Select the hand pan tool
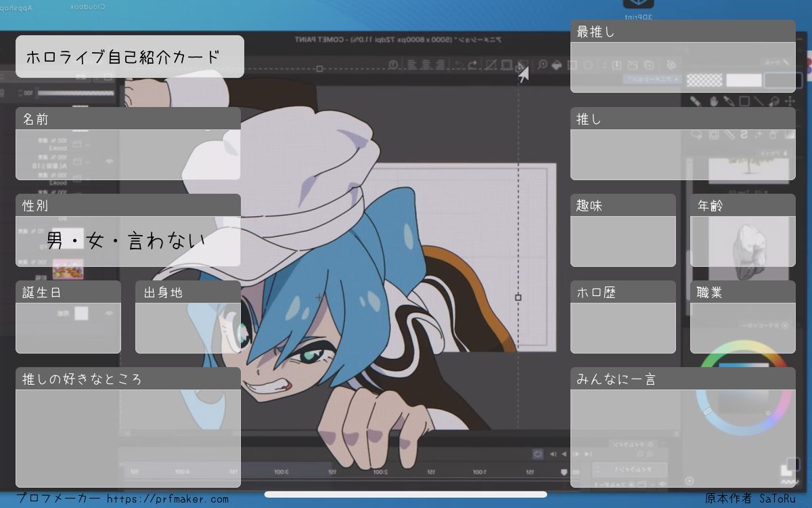 713,101
